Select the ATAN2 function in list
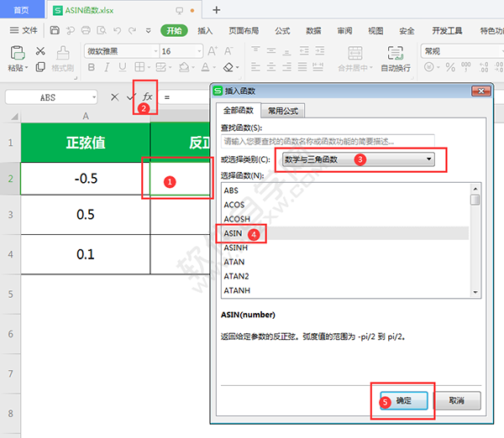Screen dimensions: 504x438 pyautogui.click(x=345, y=276)
